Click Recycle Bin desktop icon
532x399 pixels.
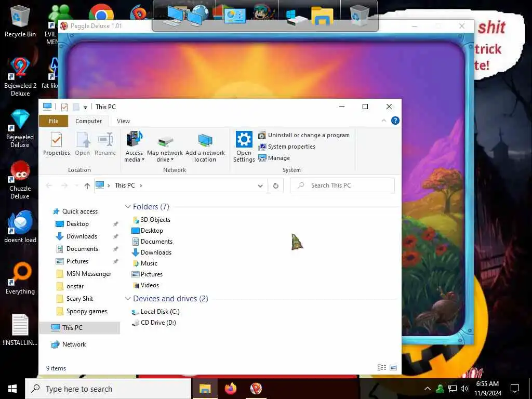pyautogui.click(x=20, y=21)
